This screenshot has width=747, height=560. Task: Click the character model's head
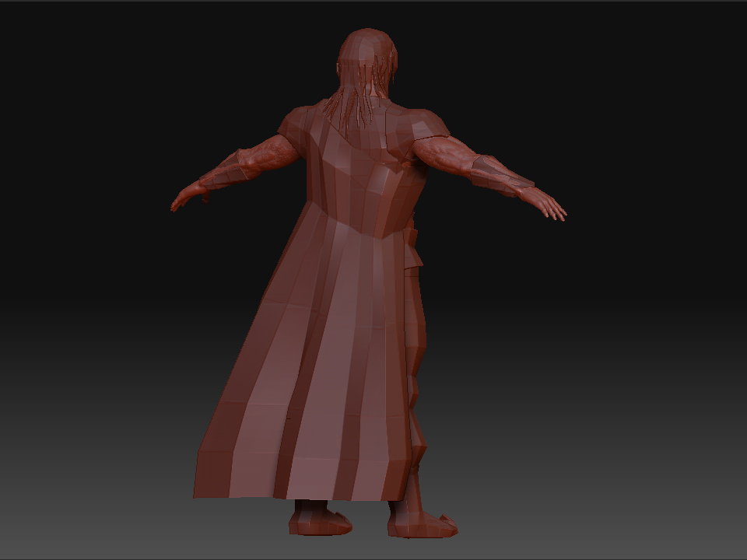point(367,62)
